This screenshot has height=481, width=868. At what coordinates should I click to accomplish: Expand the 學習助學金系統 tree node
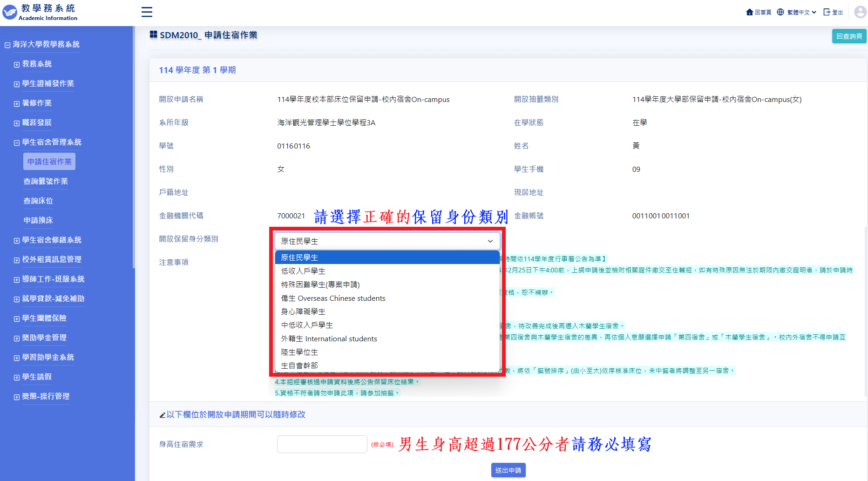coord(17,358)
